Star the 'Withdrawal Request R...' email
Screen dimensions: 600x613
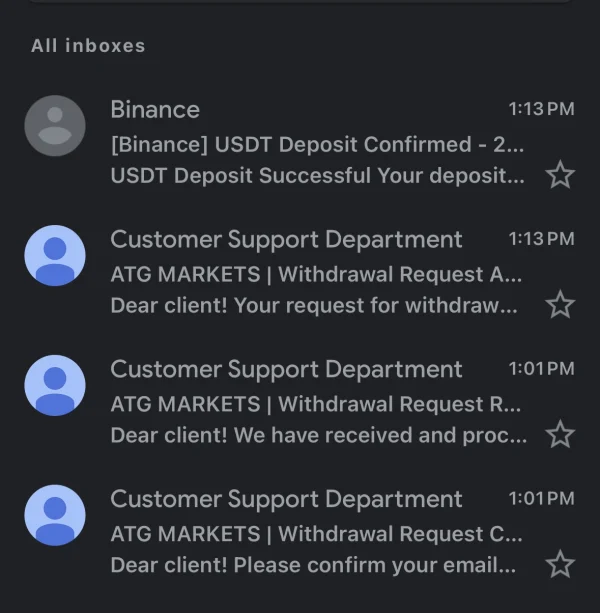pyautogui.click(x=560, y=435)
